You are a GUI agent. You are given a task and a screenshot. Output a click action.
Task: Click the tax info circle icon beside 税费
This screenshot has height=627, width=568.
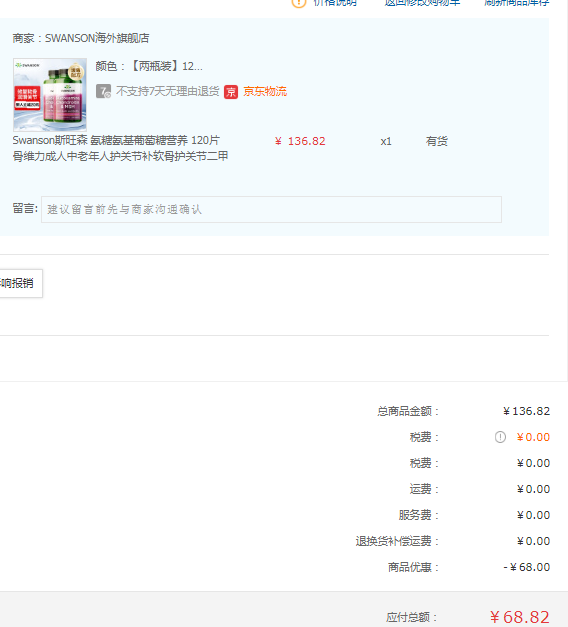(500, 437)
